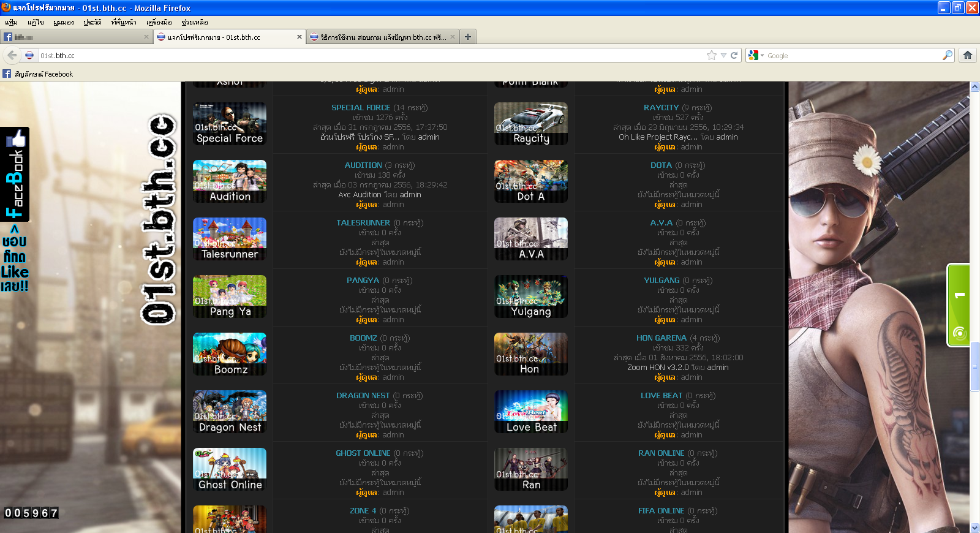
Task: Click the page scrollbar up arrow
Action: [x=974, y=86]
